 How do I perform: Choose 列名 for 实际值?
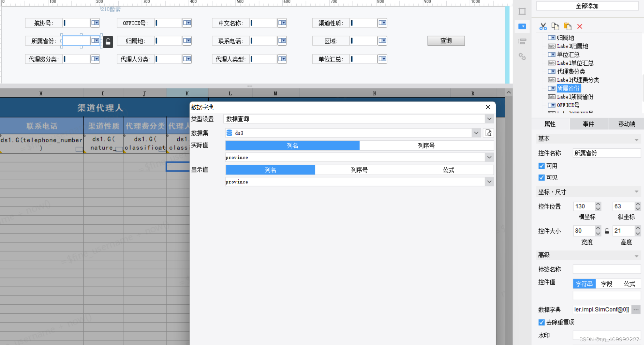pyautogui.click(x=292, y=146)
